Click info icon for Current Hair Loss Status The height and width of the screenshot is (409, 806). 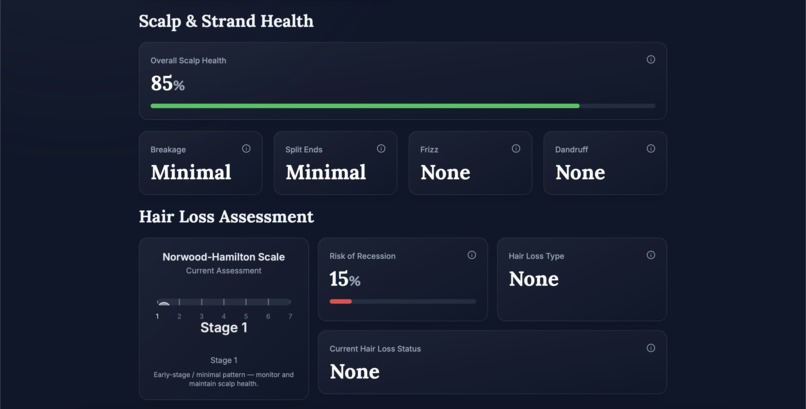point(650,348)
